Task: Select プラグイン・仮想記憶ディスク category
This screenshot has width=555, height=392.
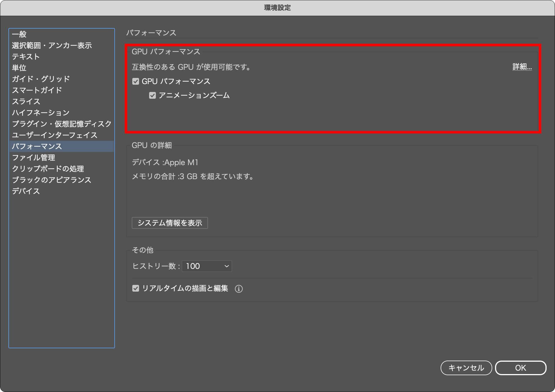Action: click(62, 124)
